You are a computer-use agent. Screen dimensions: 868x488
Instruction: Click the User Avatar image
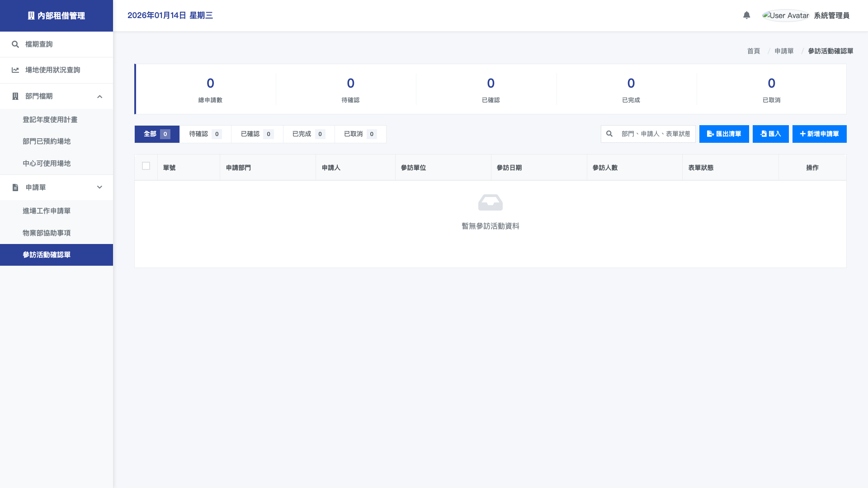[x=785, y=15]
